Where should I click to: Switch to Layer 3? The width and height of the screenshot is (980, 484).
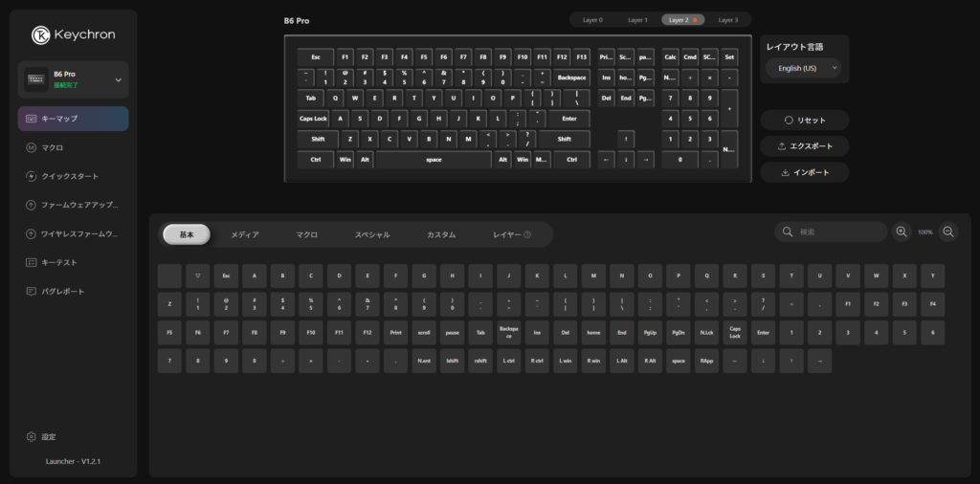coord(728,19)
